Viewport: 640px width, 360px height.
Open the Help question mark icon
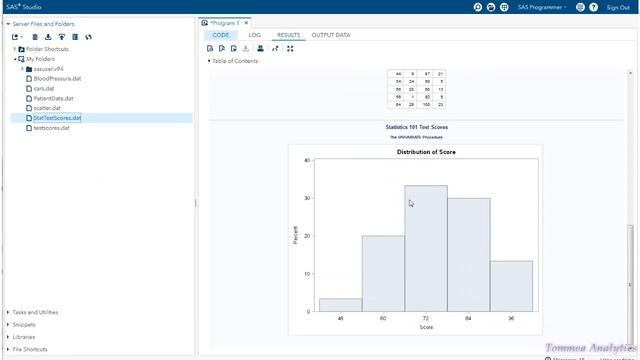(x=593, y=7)
